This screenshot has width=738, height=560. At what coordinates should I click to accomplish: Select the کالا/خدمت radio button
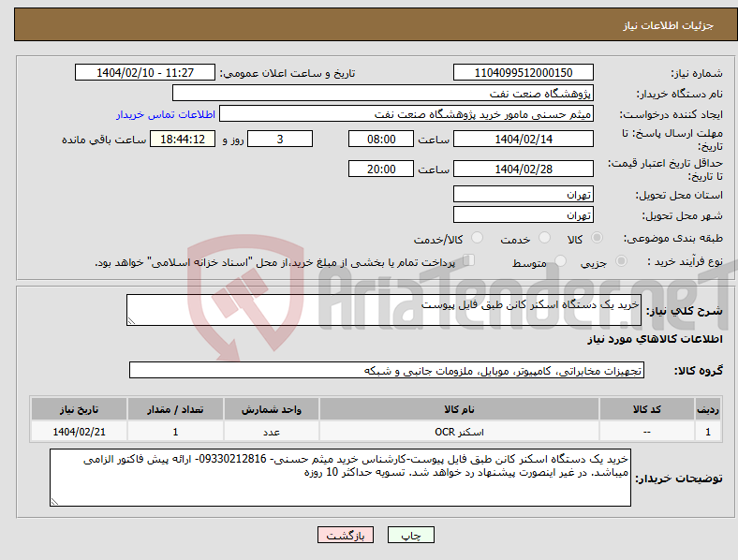pos(478,238)
